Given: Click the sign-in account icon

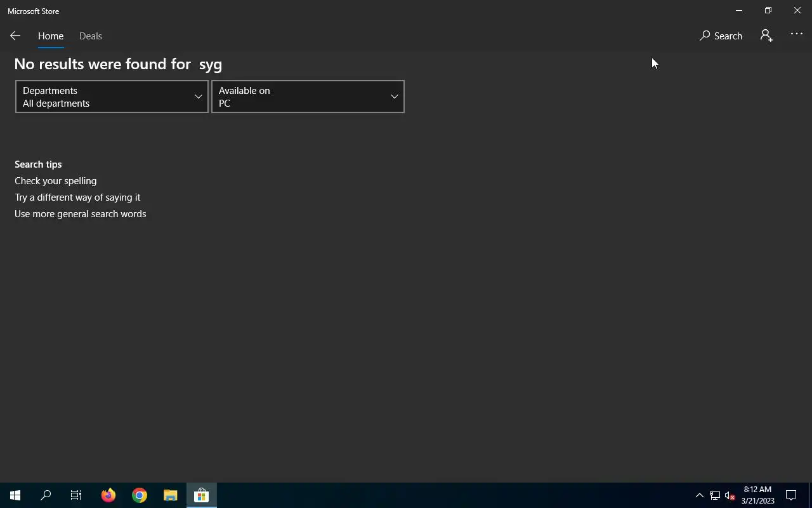Looking at the screenshot, I should (766, 36).
